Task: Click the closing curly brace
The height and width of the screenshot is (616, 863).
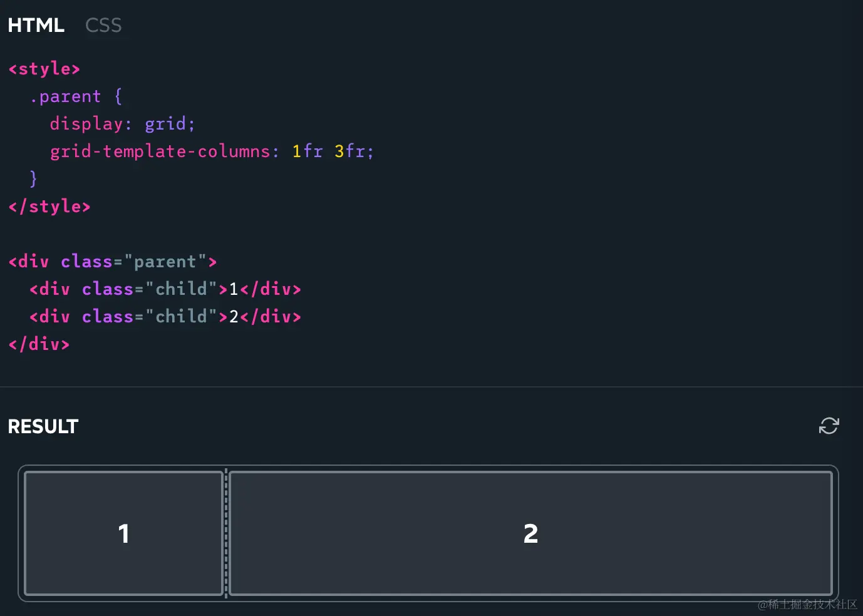Action: [x=34, y=179]
